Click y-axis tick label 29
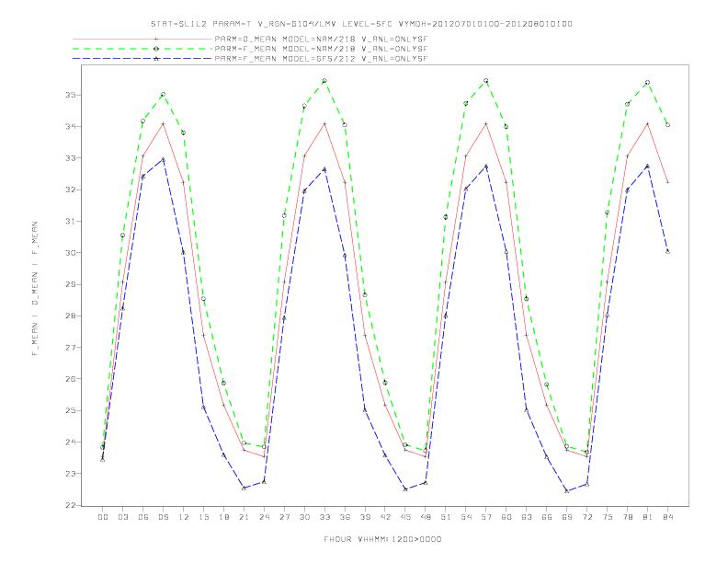The width and height of the screenshot is (728, 563). click(x=70, y=284)
